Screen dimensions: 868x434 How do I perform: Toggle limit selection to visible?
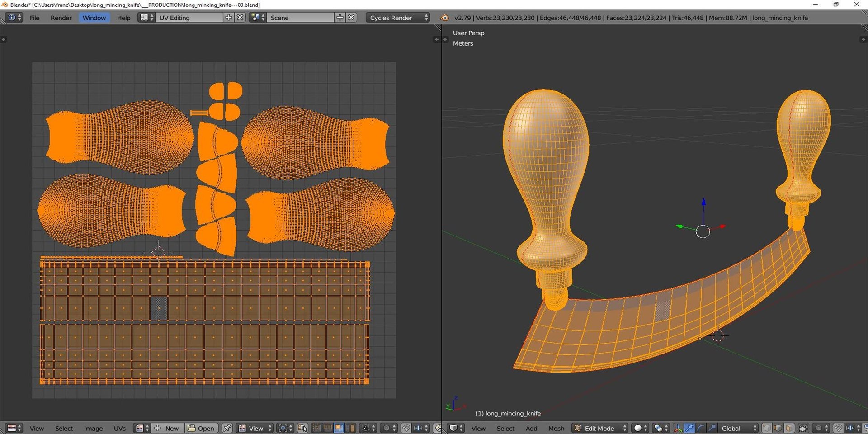[x=803, y=428]
